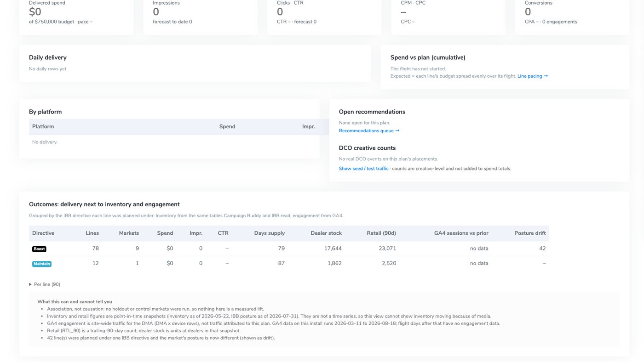Click the Spend vs plan (cumulative) heading
644x362 pixels.
point(428,57)
